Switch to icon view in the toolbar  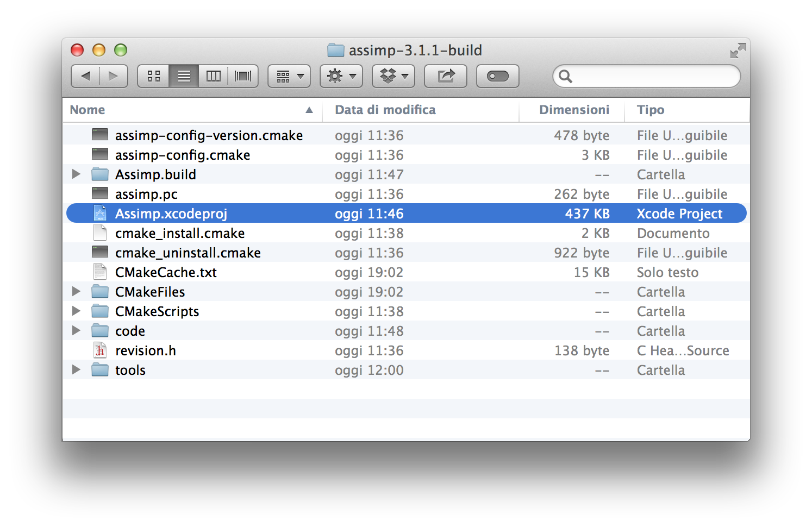tap(153, 76)
